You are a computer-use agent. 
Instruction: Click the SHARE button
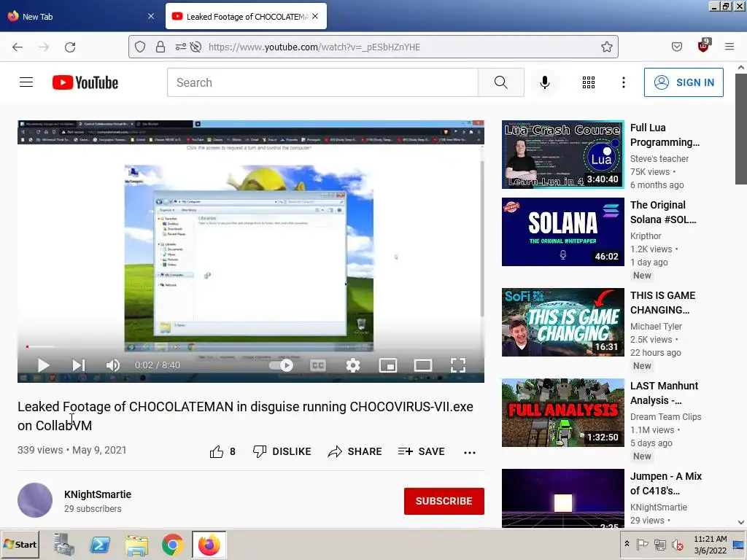355,451
